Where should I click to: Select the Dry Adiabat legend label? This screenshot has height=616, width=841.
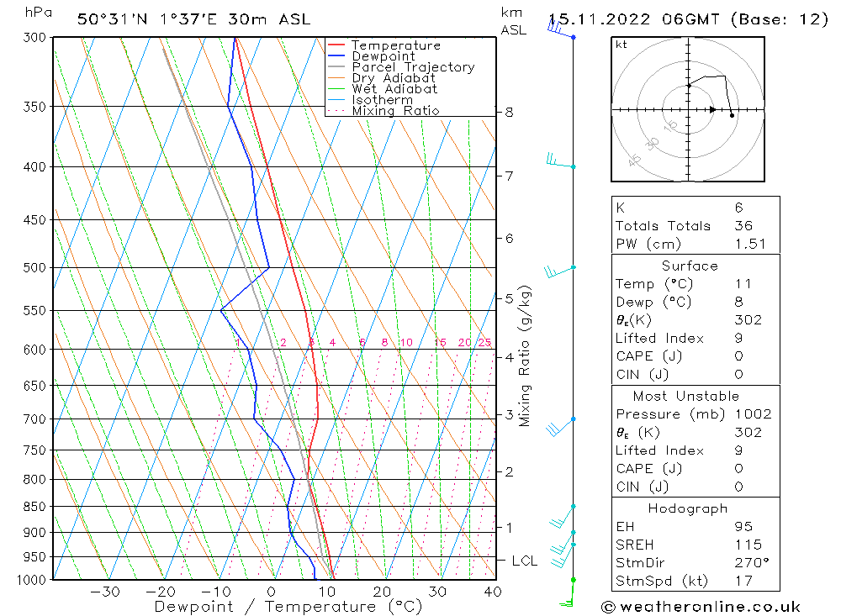[x=394, y=78]
